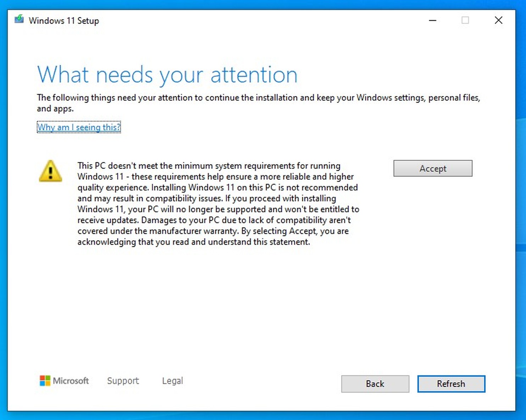This screenshot has height=420, width=526.
Task: Click the minimum system requirements warning text
Action: (x=218, y=204)
